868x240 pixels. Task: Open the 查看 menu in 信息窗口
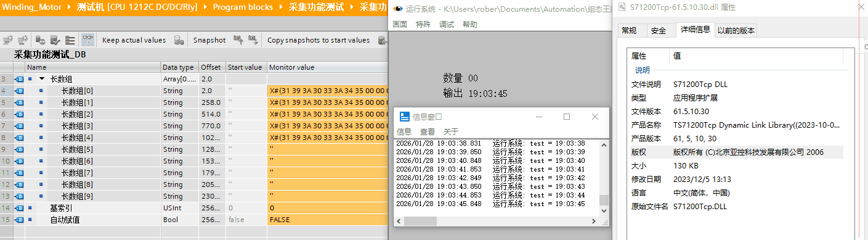point(428,131)
